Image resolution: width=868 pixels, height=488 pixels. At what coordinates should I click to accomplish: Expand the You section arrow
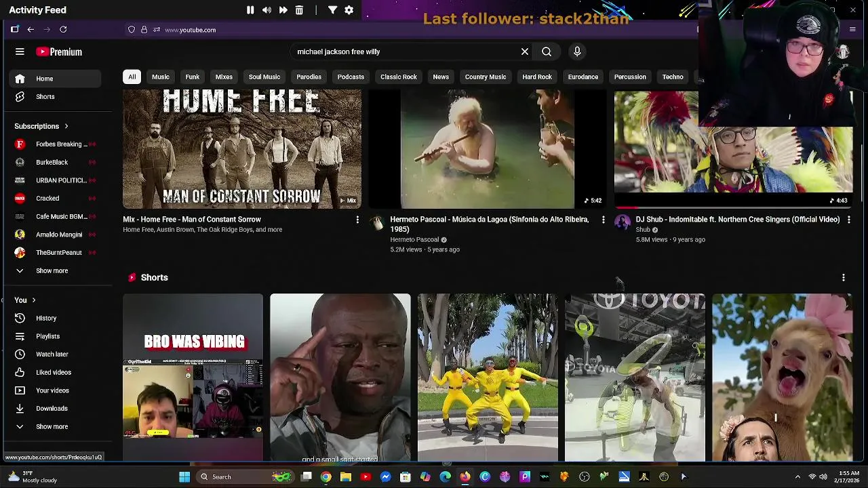click(x=33, y=300)
